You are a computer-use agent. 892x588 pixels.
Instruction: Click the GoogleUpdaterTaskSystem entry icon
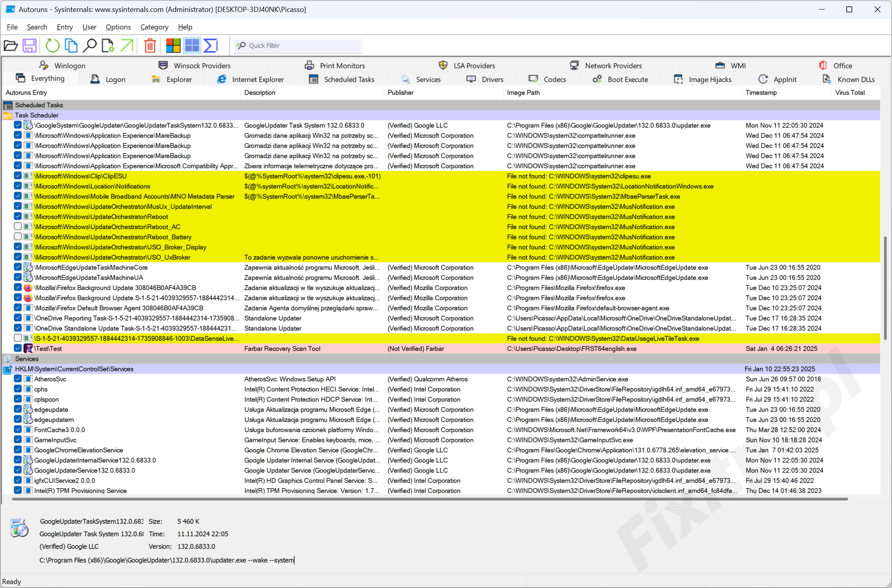click(x=28, y=125)
